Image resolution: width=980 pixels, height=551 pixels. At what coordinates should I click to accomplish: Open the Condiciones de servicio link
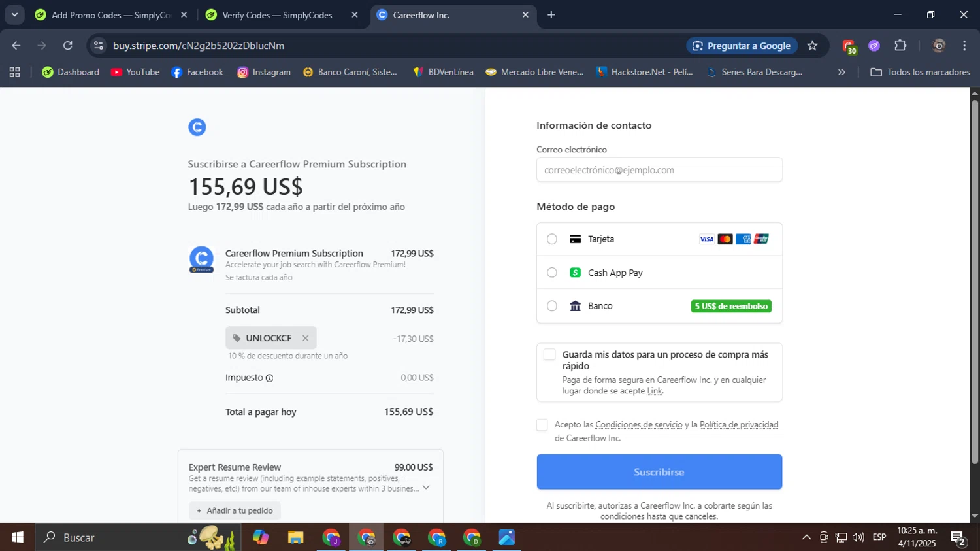click(638, 425)
